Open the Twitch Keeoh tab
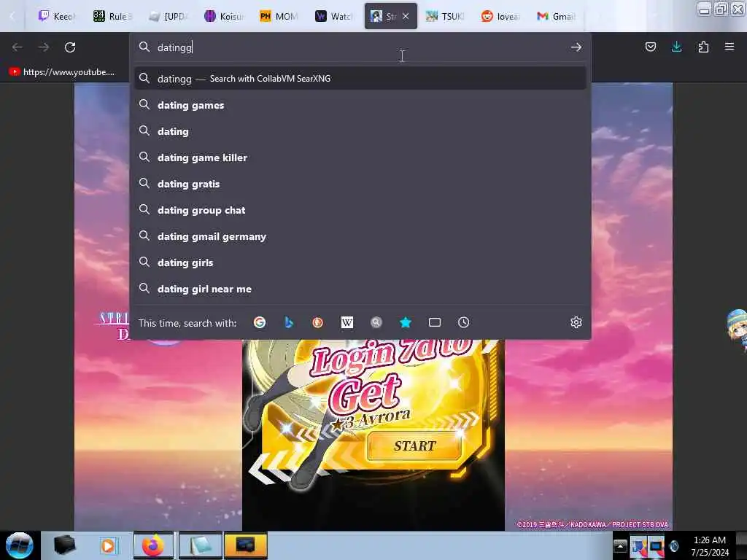The width and height of the screenshot is (747, 560). click(x=56, y=16)
